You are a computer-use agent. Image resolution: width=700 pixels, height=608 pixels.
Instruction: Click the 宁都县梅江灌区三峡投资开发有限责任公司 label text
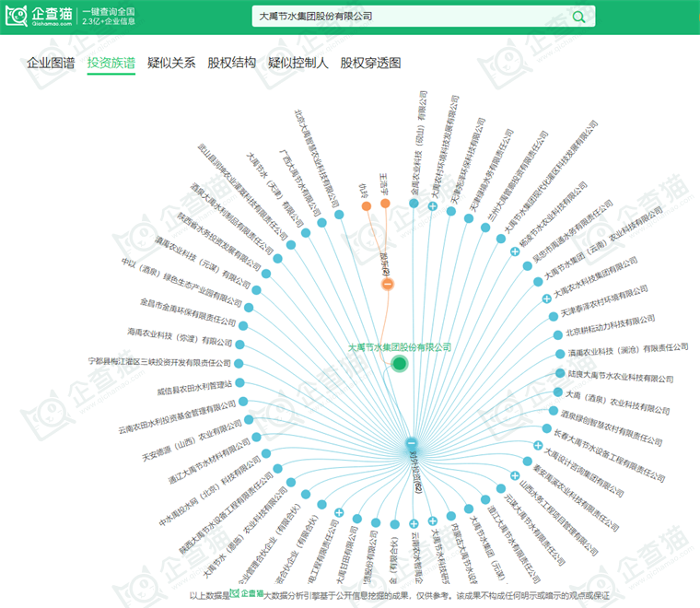click(160, 362)
